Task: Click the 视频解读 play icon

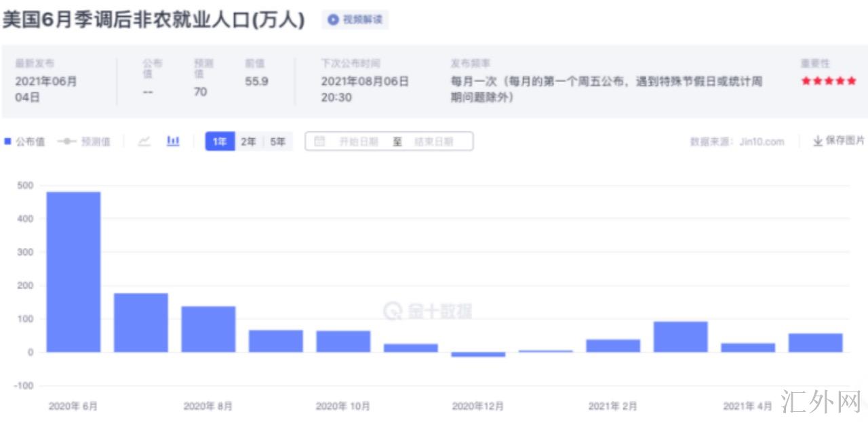Action: (333, 20)
